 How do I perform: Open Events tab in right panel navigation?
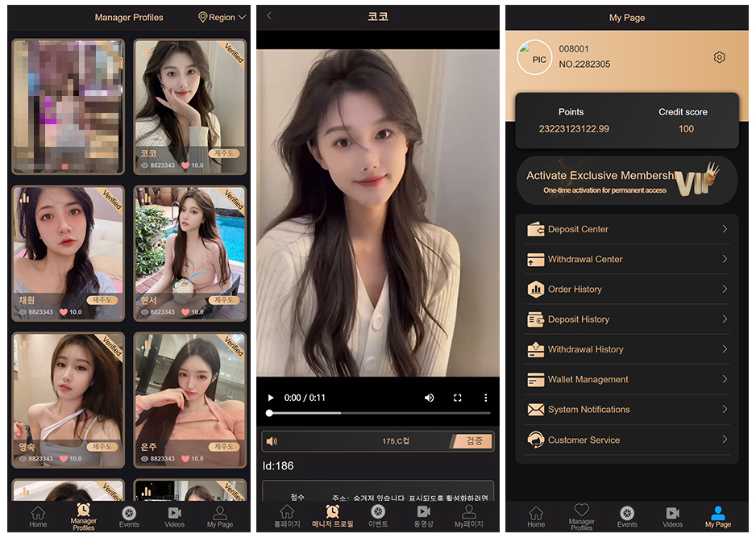tap(627, 517)
